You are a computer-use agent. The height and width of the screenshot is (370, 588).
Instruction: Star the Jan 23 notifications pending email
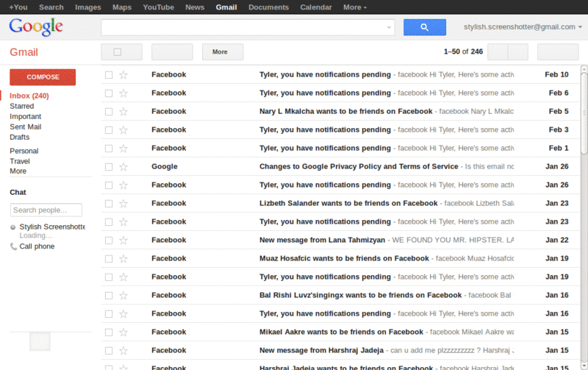[123, 221]
